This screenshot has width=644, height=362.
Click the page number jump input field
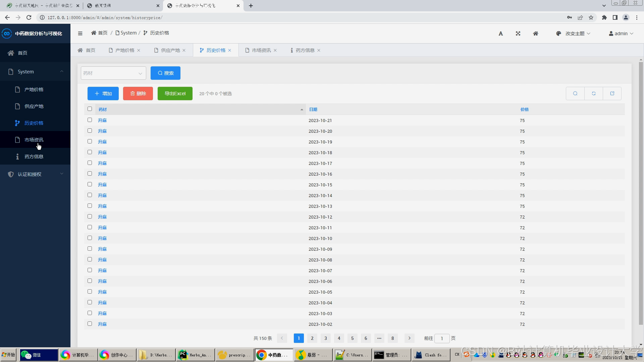[x=442, y=339]
